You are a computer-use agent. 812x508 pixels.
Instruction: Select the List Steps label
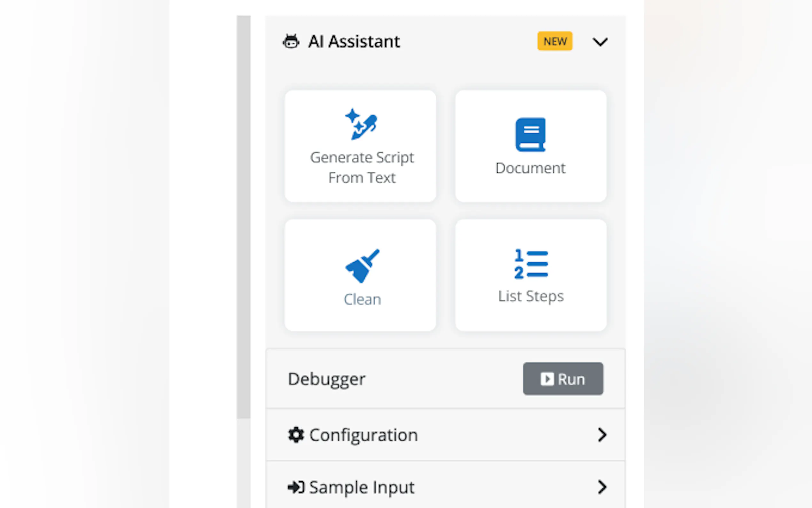pyautogui.click(x=531, y=296)
